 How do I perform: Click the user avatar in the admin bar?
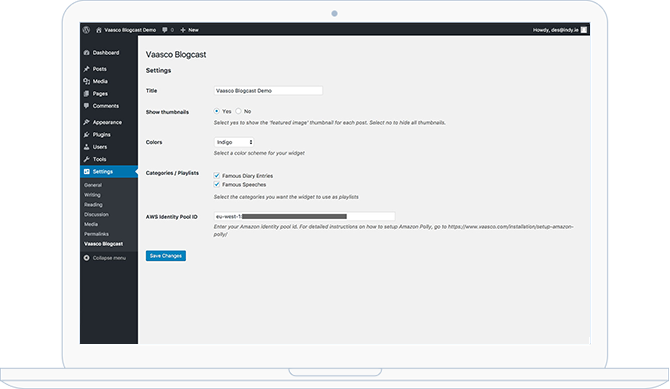tap(584, 30)
